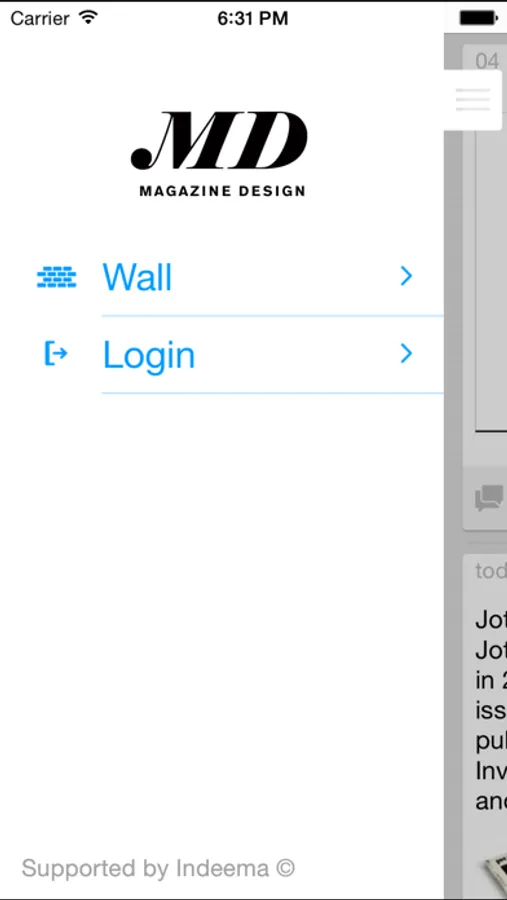Tap the brick wall icon

[x=56, y=277]
